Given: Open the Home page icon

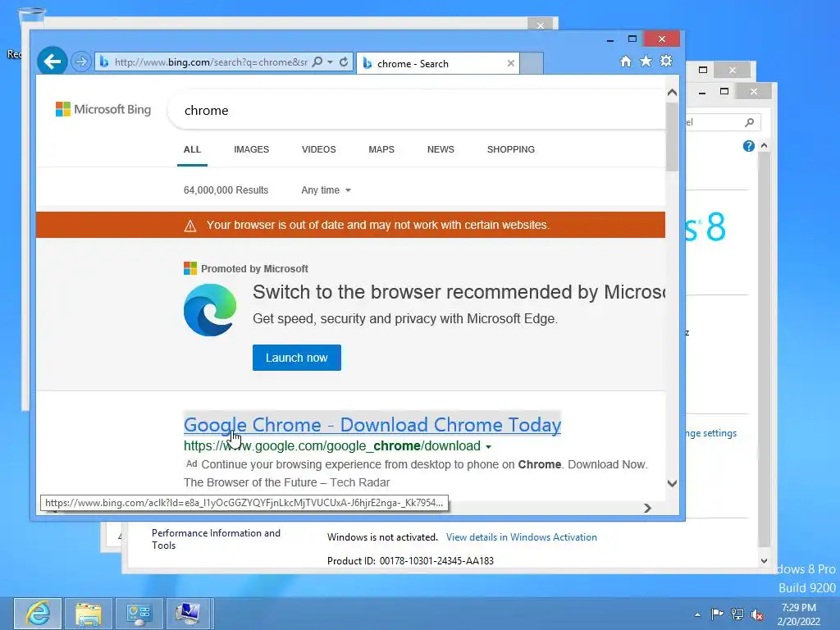Looking at the screenshot, I should tap(626, 61).
